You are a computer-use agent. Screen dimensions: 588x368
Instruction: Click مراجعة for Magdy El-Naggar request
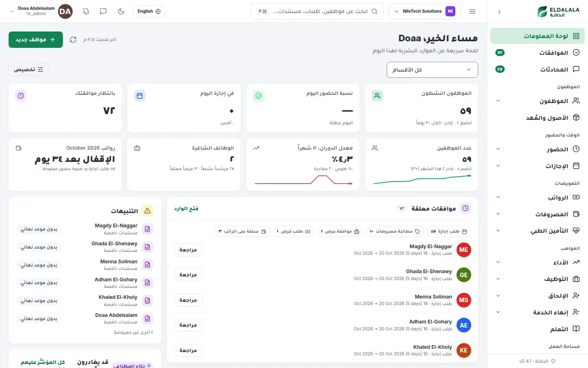tap(188, 250)
